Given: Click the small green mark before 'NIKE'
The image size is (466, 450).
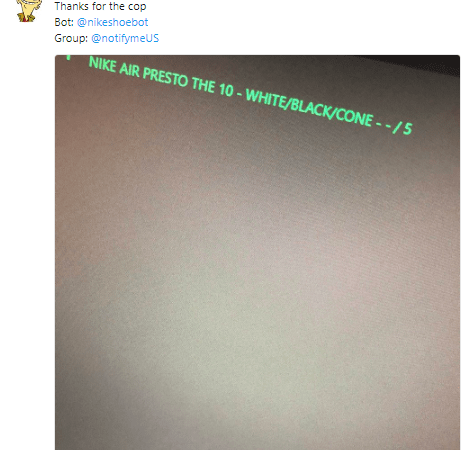Looking at the screenshot, I should [x=69, y=57].
